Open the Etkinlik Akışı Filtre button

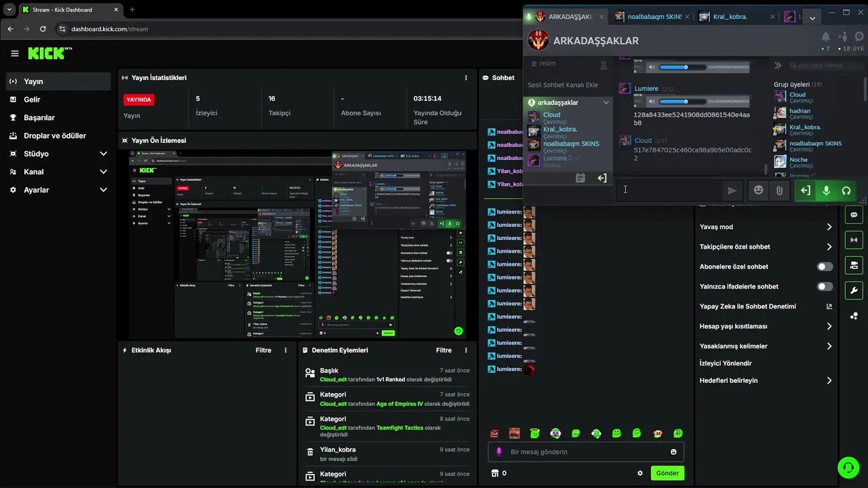pos(263,350)
